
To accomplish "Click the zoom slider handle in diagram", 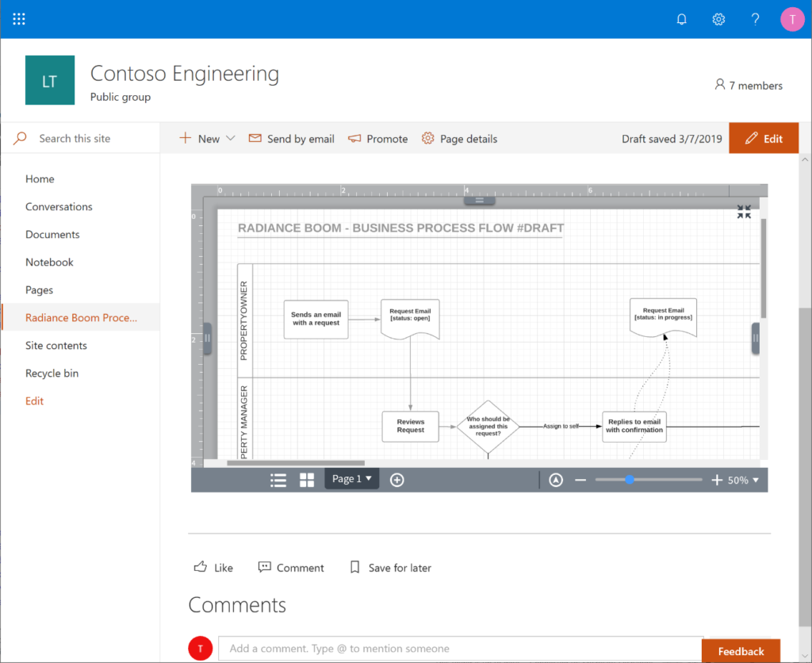I will (629, 480).
